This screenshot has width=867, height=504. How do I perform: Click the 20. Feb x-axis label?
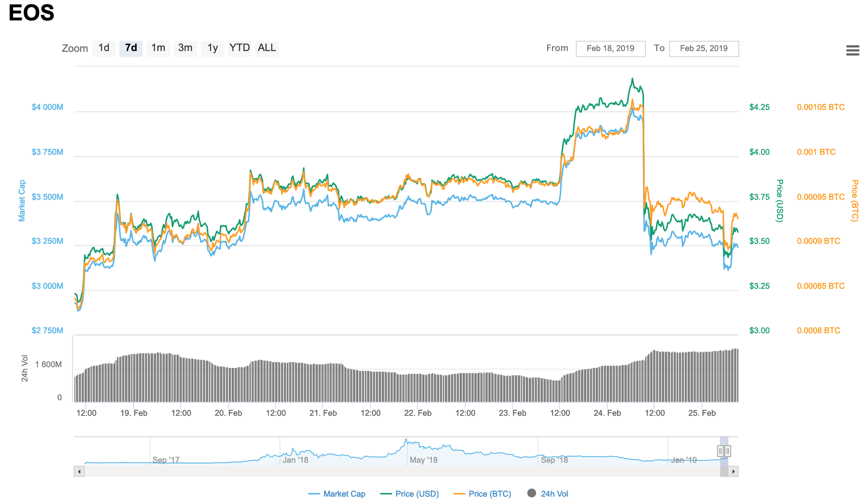coord(228,413)
